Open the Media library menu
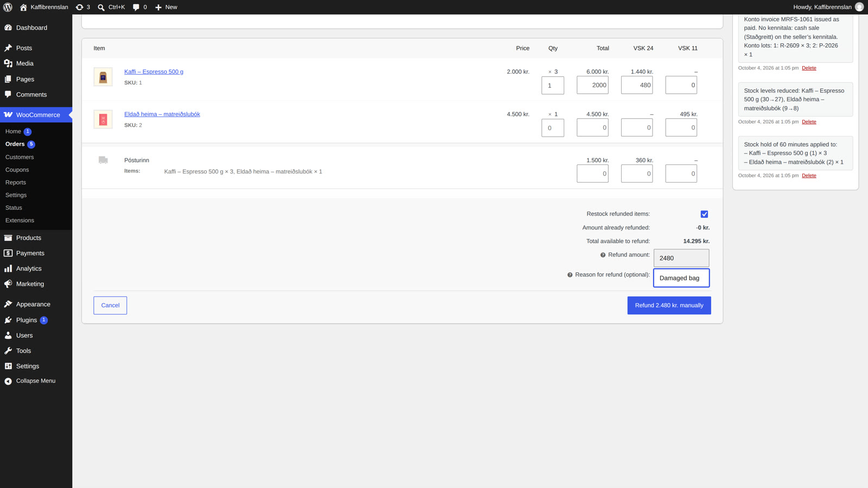Viewport: 868px width, 488px height. pos(36,63)
